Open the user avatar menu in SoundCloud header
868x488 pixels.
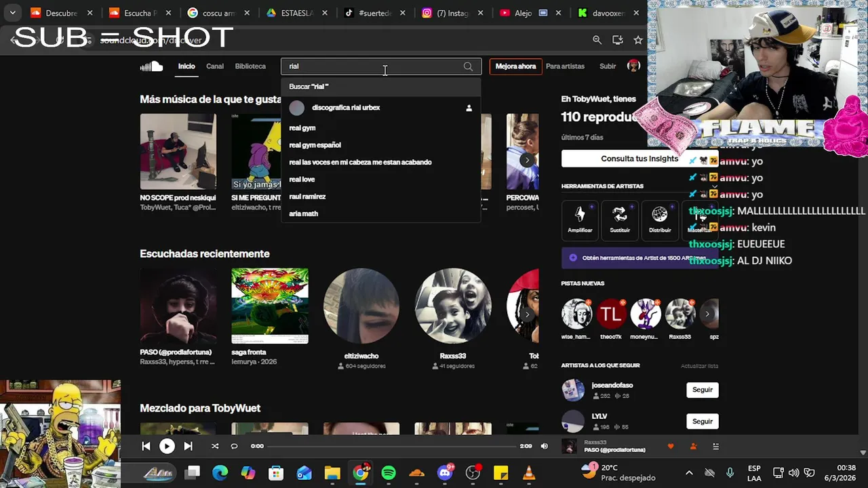coord(633,66)
